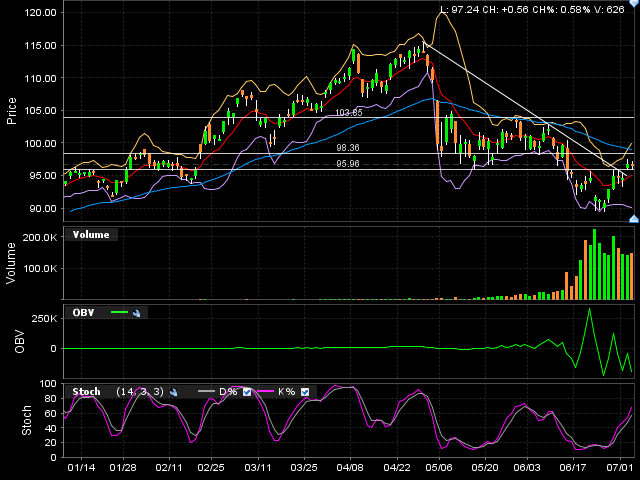Click the Stoch (14, 3, 3) parameters text
640x480 pixels.
pyautogui.click(x=140, y=391)
